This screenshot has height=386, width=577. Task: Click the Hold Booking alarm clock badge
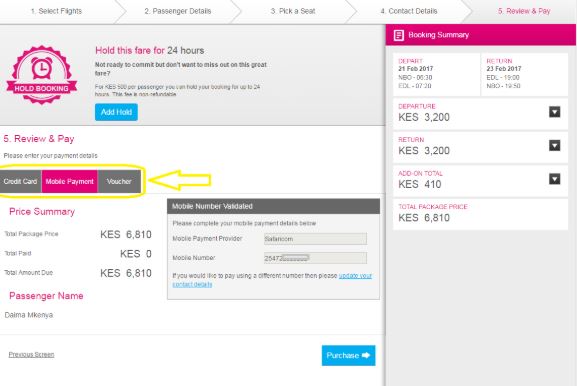pyautogui.click(x=42, y=75)
